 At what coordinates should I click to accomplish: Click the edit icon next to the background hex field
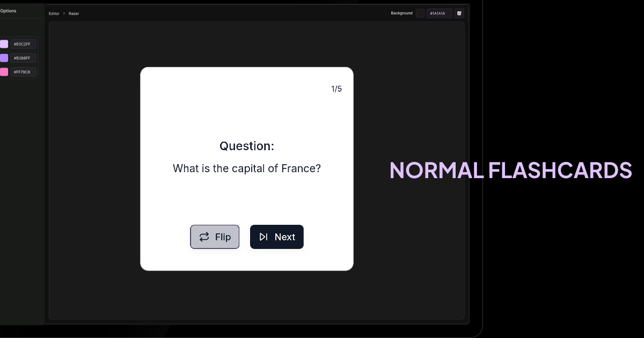[x=459, y=13]
